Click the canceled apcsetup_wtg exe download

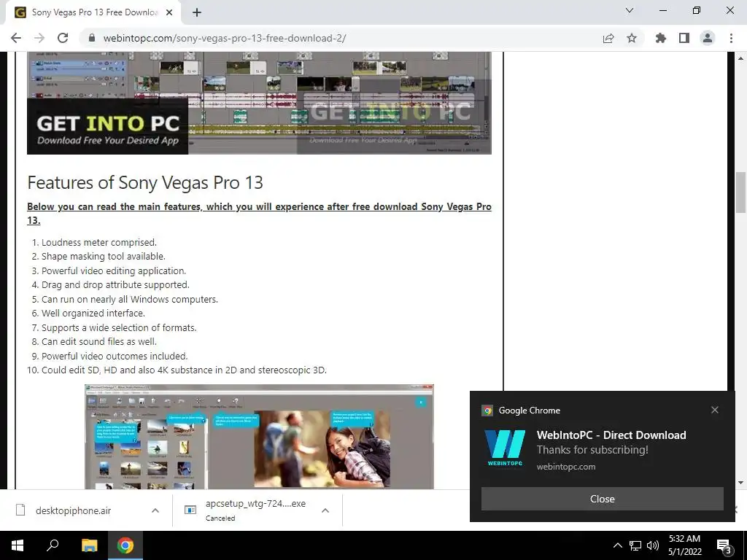point(256,510)
